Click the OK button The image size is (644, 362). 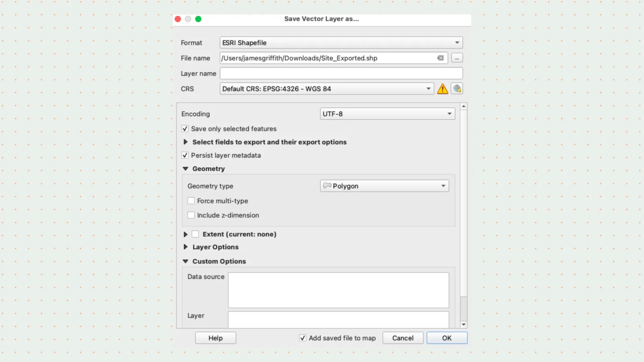click(447, 338)
